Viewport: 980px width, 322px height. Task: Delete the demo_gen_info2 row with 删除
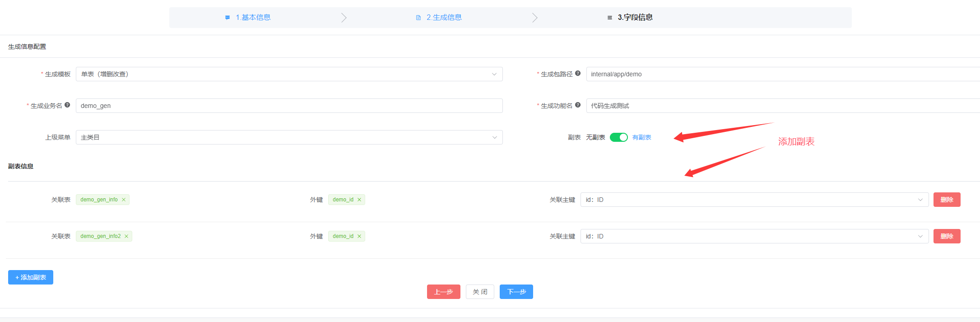point(947,236)
